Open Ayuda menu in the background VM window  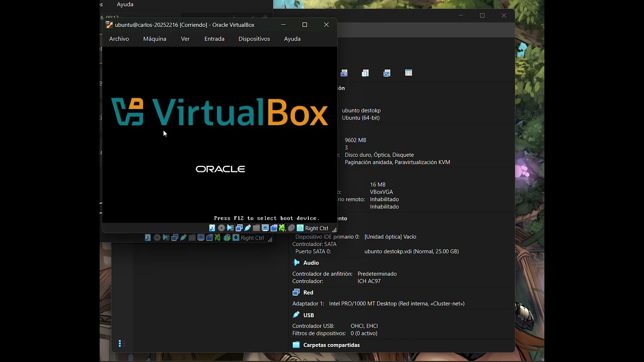pyautogui.click(x=125, y=4)
